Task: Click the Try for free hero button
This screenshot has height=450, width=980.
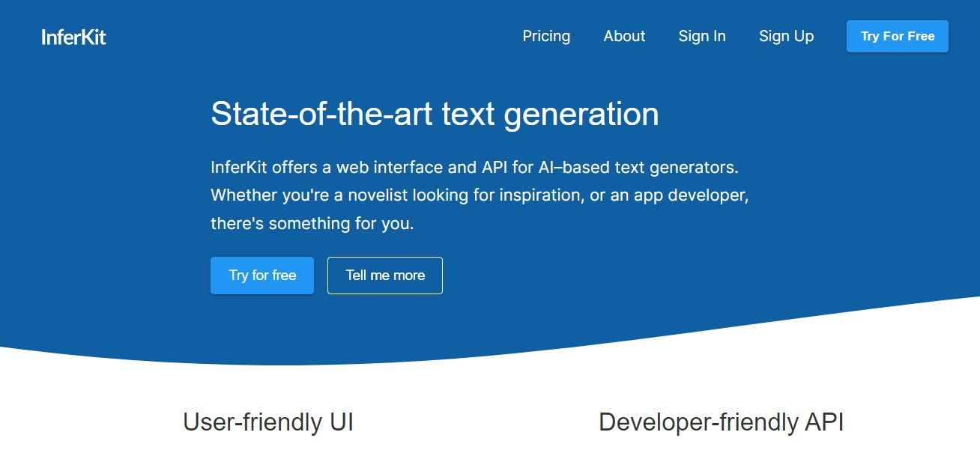Action: click(262, 276)
